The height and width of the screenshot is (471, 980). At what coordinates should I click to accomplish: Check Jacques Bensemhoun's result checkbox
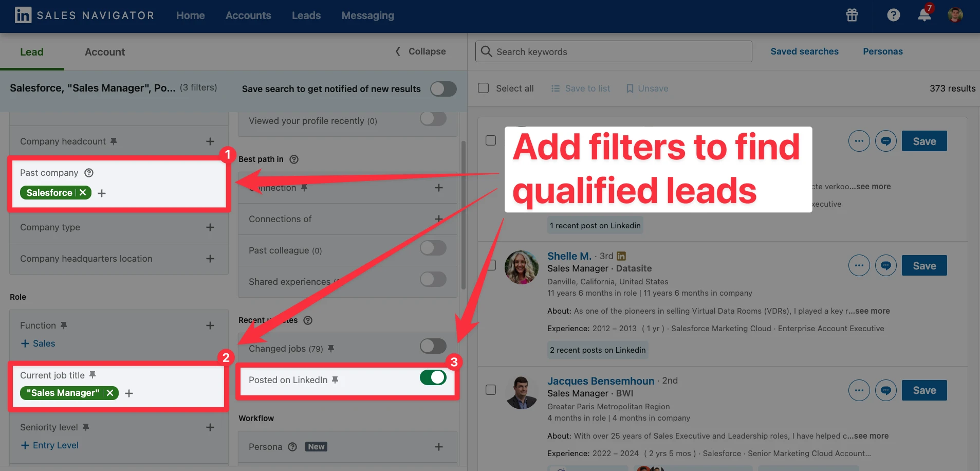tap(491, 390)
